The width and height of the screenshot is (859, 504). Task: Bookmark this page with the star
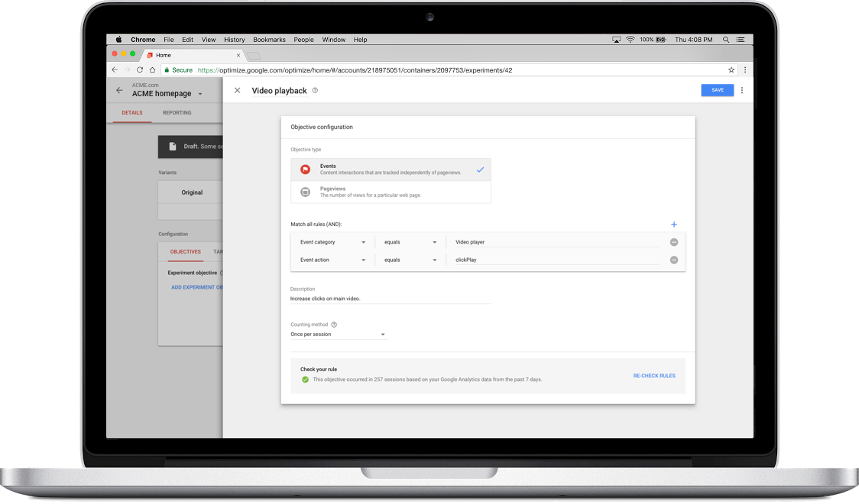point(731,69)
